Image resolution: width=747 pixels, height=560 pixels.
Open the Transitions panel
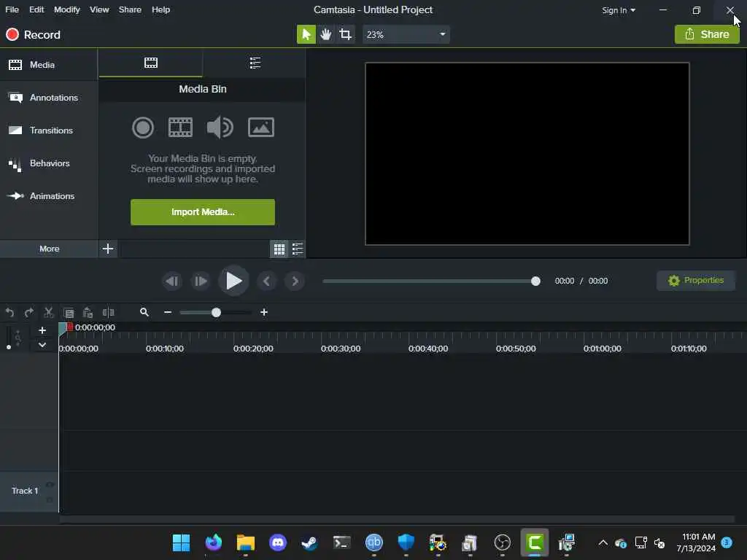click(x=49, y=131)
